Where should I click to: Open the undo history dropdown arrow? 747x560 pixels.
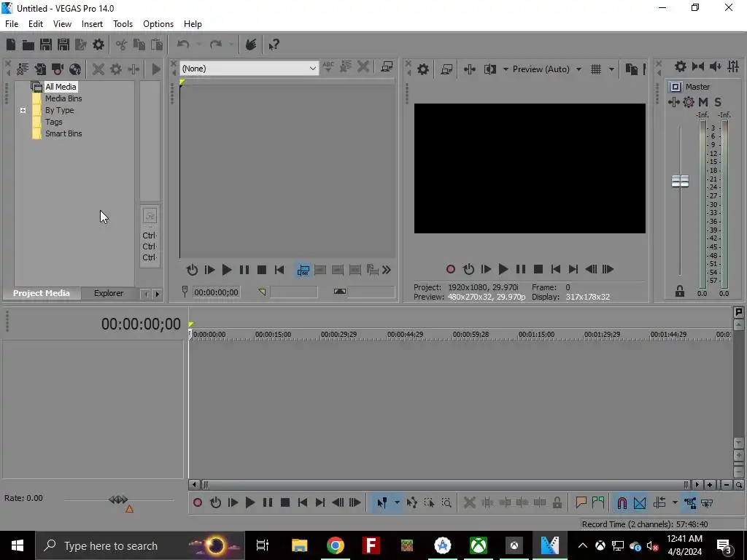pos(198,44)
